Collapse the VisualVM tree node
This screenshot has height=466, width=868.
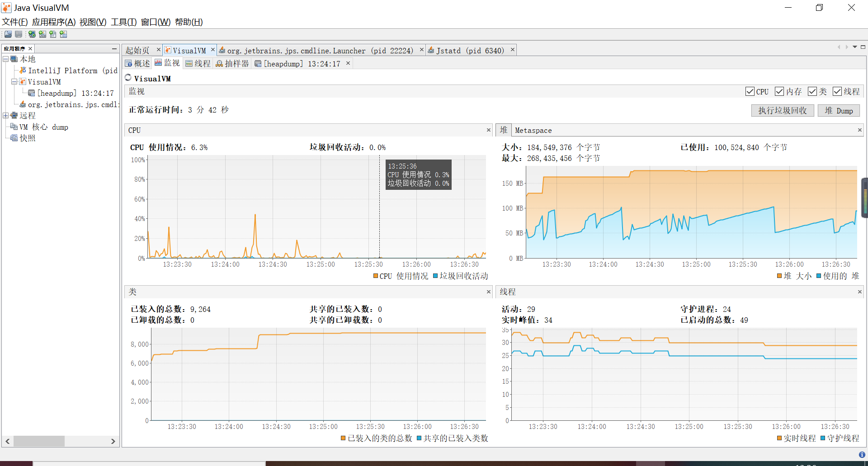[x=14, y=82]
